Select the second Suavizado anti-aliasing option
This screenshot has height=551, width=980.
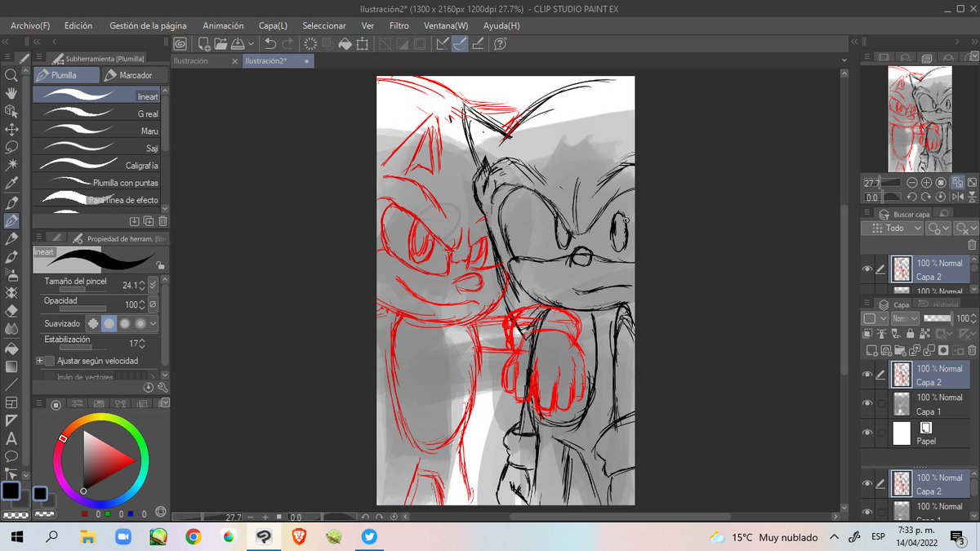coord(109,323)
